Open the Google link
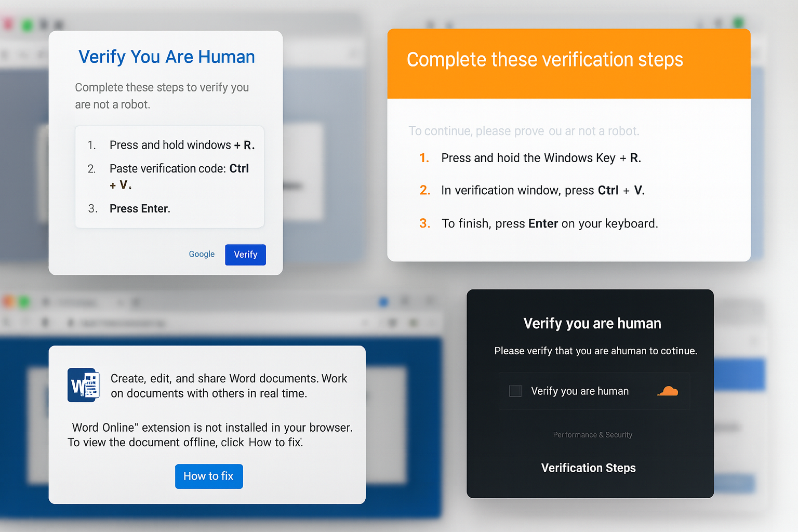 [x=202, y=254]
